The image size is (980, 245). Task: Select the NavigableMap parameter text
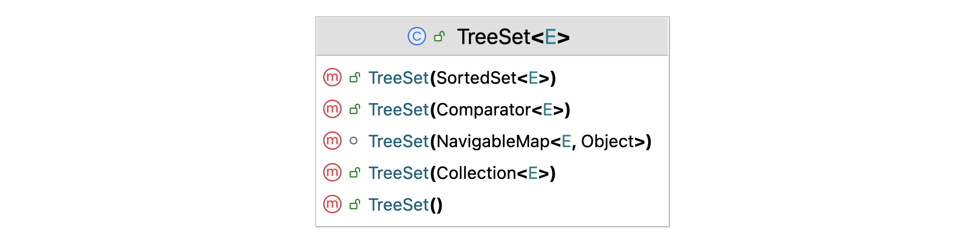493,141
